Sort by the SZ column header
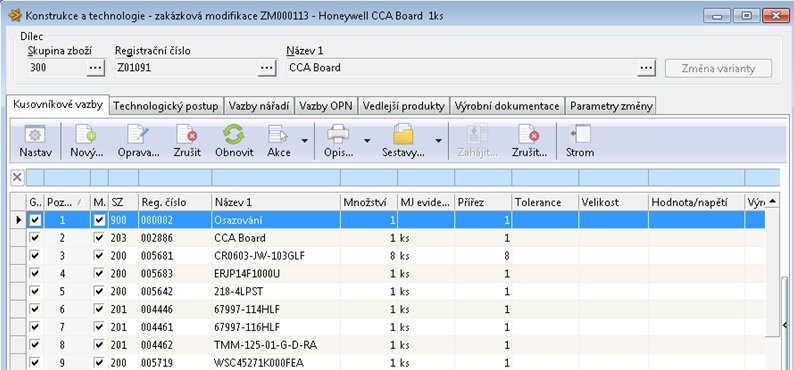794x370 pixels. [123, 202]
